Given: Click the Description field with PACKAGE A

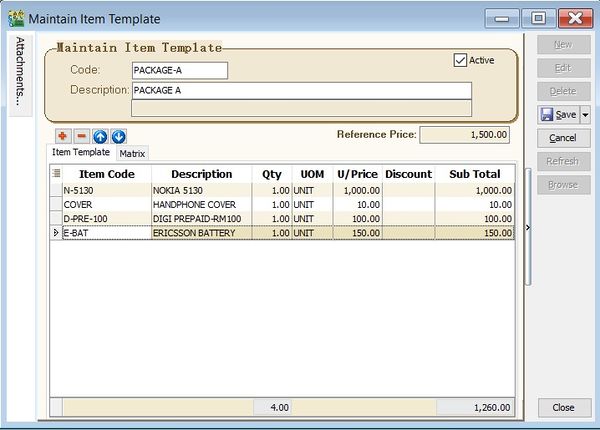Looking at the screenshot, I should [x=301, y=90].
